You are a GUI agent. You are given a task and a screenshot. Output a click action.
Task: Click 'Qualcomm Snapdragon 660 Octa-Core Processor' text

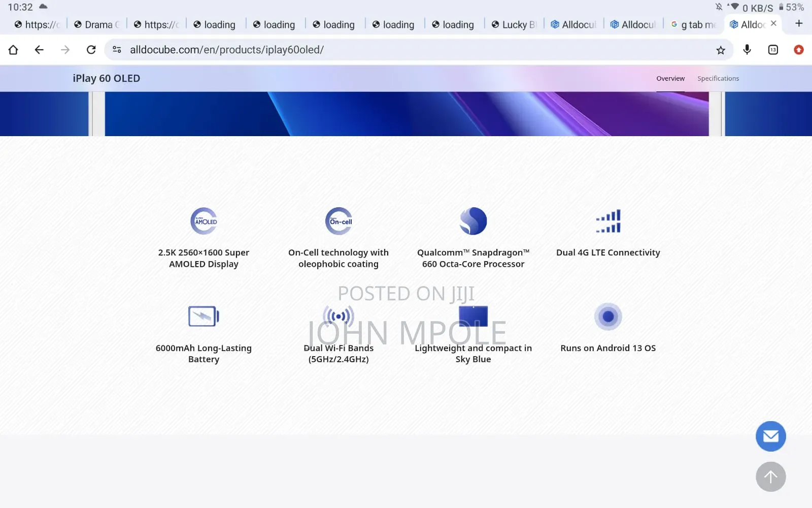(473, 258)
